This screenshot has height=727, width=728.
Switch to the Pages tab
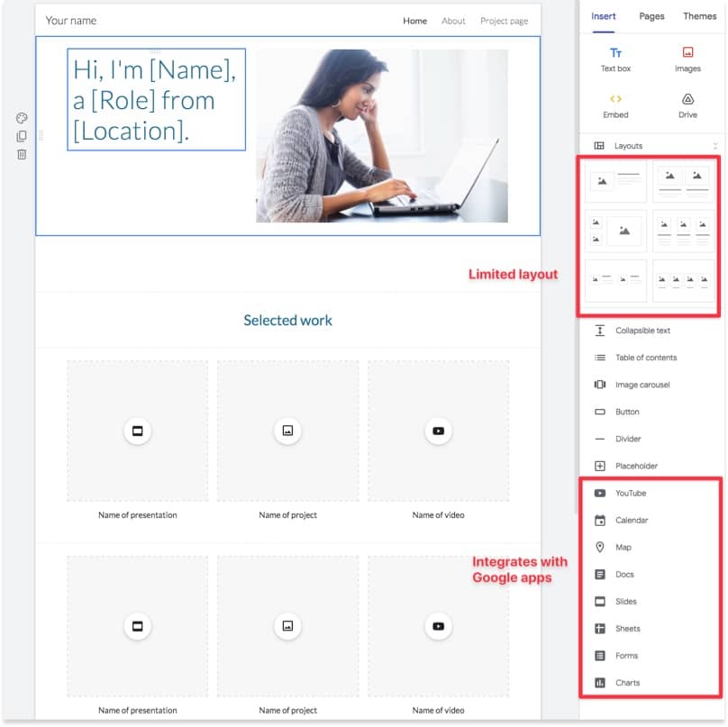coord(651,16)
